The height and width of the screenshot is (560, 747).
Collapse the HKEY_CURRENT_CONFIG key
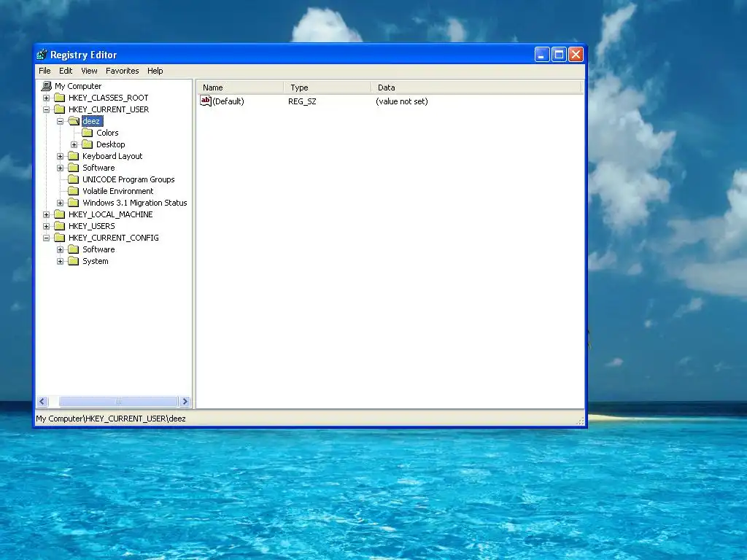tap(46, 238)
